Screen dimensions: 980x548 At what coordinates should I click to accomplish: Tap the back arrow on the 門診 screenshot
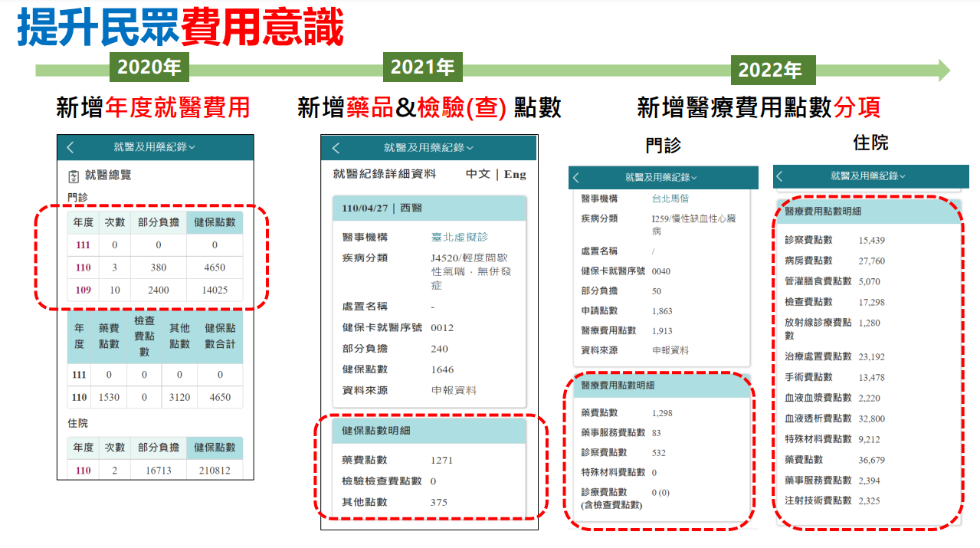(x=575, y=178)
